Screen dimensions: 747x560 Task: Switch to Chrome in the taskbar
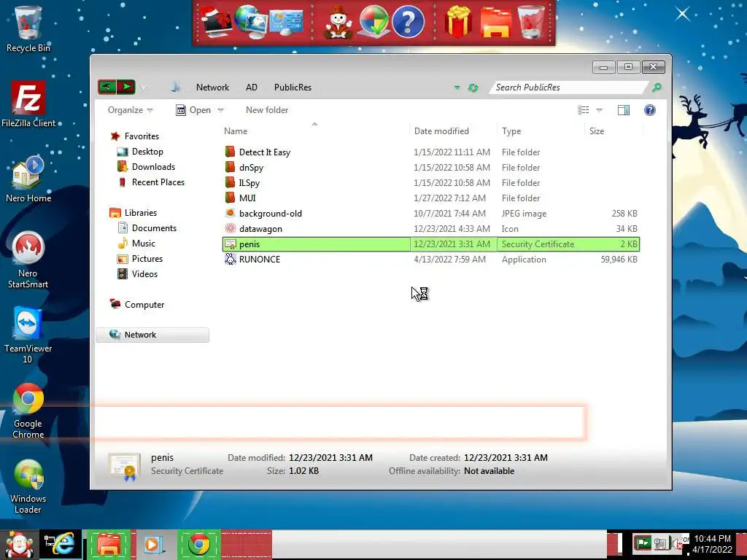tap(199, 544)
